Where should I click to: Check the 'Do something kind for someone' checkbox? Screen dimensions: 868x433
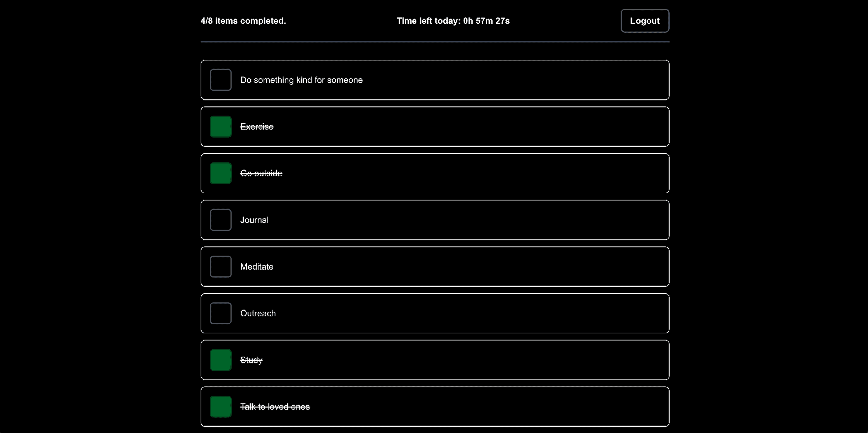click(x=220, y=80)
